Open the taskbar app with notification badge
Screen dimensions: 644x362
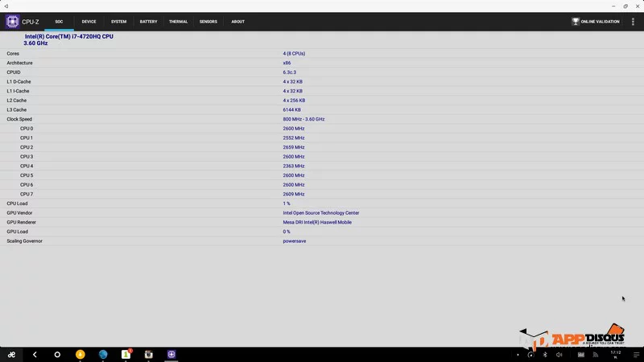coord(126,354)
